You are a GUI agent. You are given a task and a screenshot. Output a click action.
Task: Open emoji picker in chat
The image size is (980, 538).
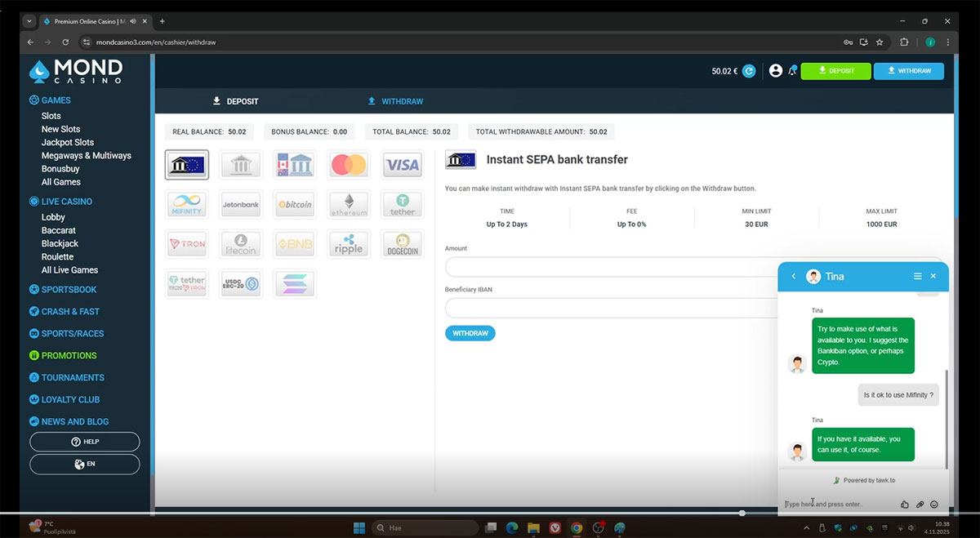pos(934,505)
